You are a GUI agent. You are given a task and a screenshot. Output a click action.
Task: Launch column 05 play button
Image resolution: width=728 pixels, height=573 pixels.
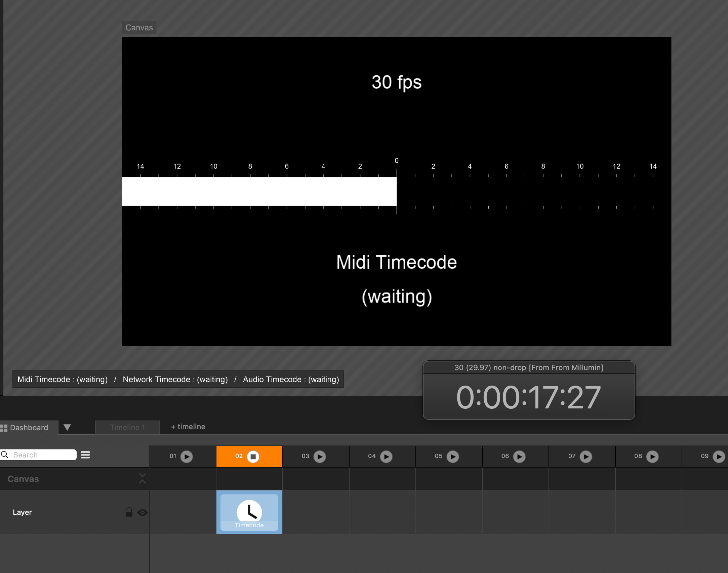click(x=453, y=456)
